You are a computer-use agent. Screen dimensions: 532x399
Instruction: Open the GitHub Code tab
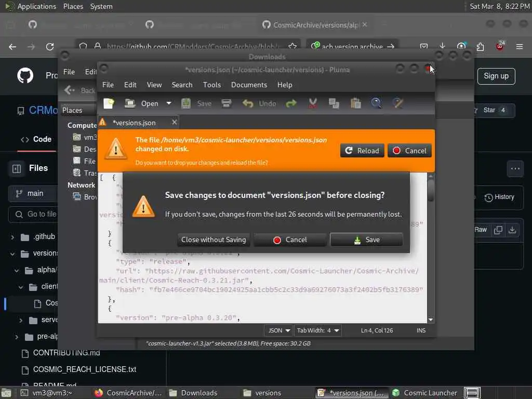pyautogui.click(x=36, y=139)
